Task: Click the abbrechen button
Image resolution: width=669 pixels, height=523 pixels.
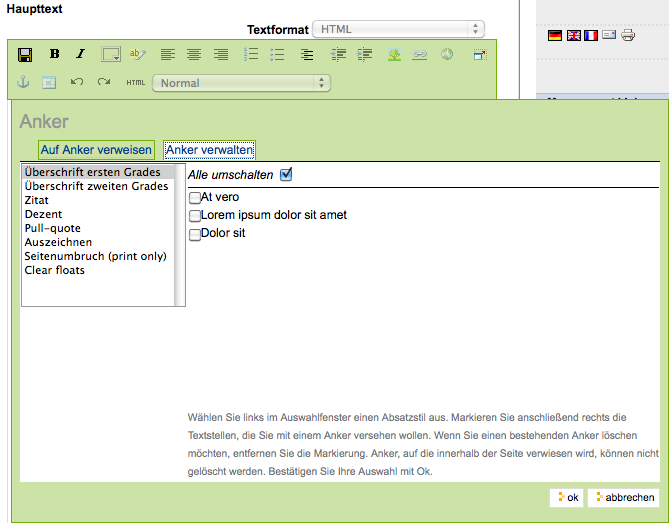Action: (x=623, y=498)
